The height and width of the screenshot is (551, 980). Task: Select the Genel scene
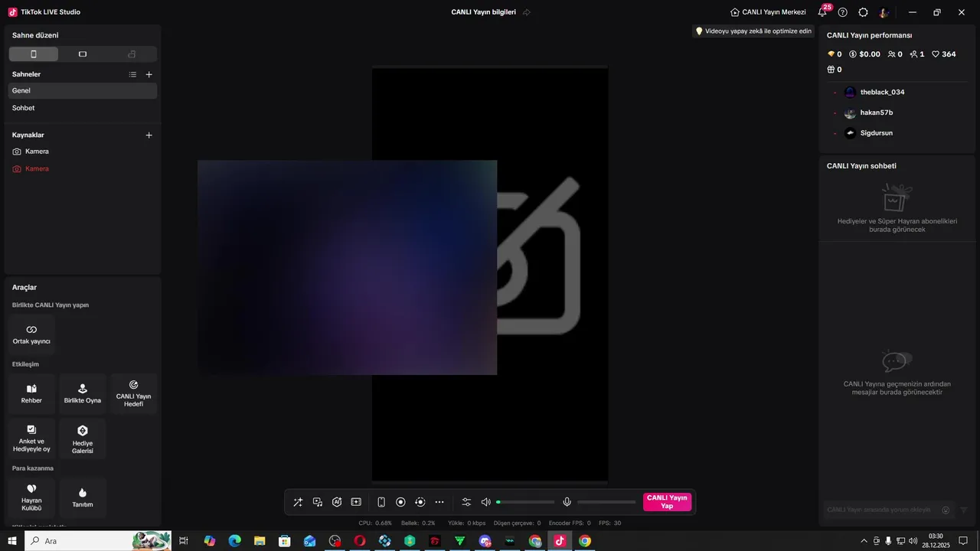(83, 91)
